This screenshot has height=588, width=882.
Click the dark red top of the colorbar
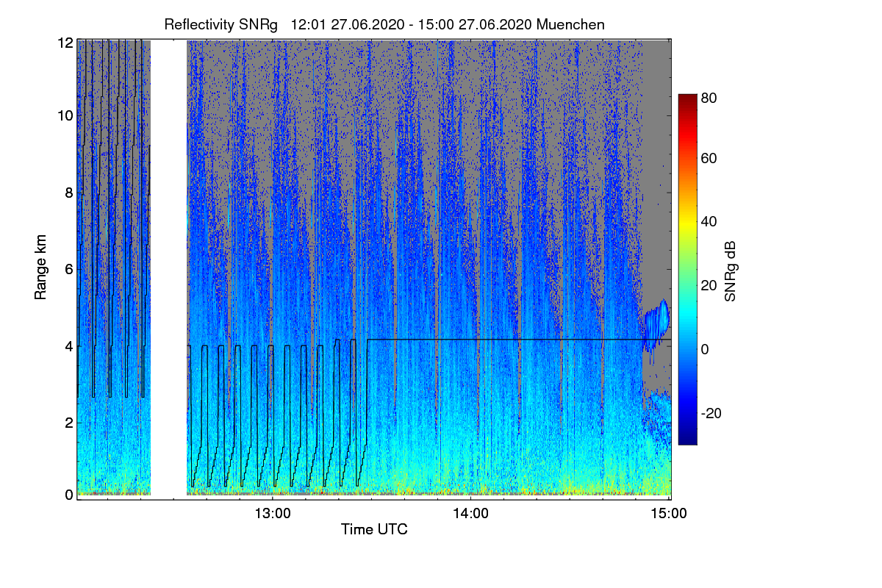(687, 100)
